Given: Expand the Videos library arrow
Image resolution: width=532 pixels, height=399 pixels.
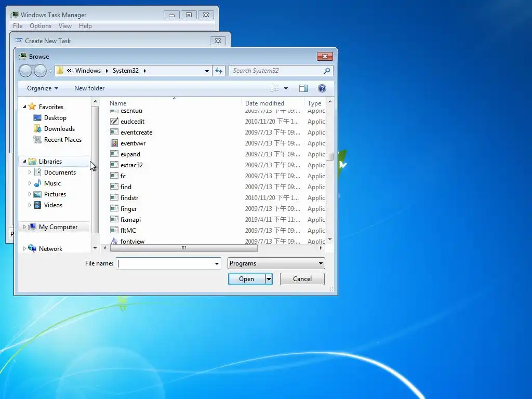Looking at the screenshot, I should (30, 205).
